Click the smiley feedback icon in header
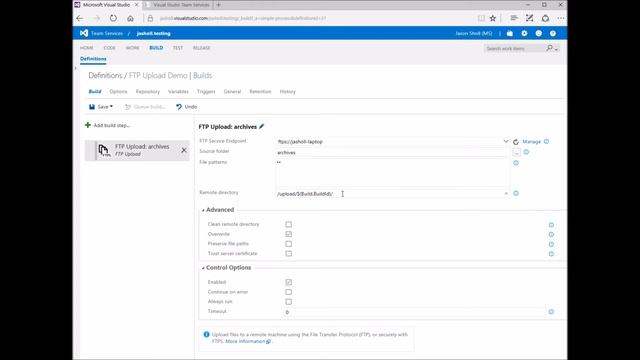The width and height of the screenshot is (640, 360). click(x=539, y=33)
